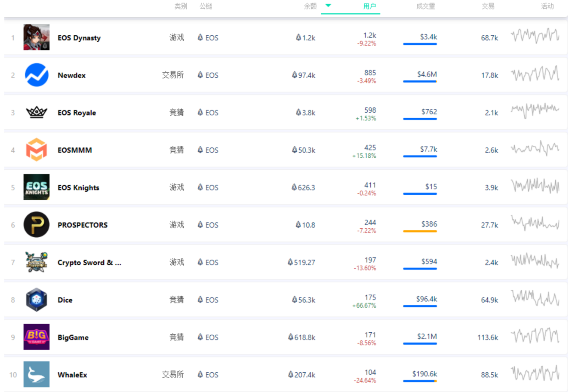
Task: Click the -24.64% user change in WhaleEx row
Action: pos(365,380)
